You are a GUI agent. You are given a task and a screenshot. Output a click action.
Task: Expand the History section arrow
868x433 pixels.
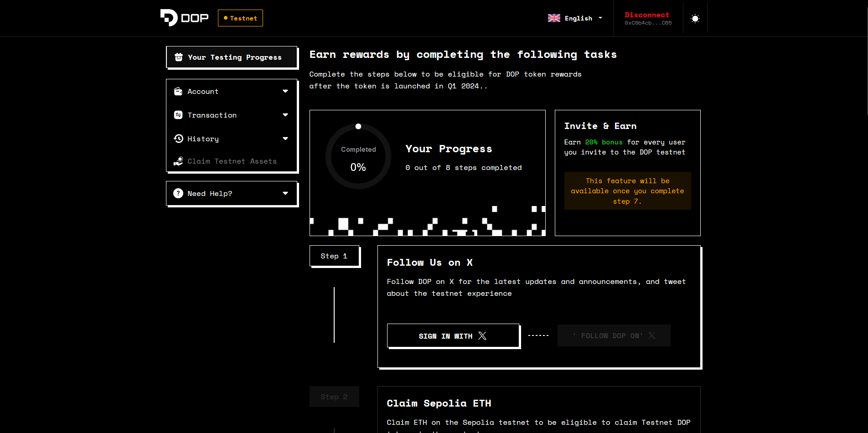point(285,139)
